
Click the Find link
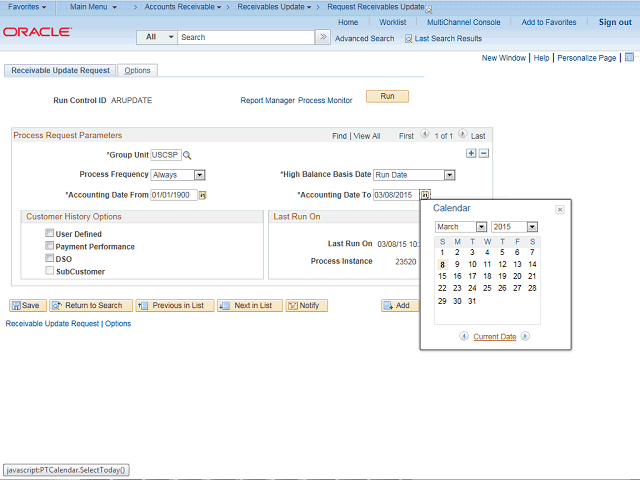click(x=339, y=136)
